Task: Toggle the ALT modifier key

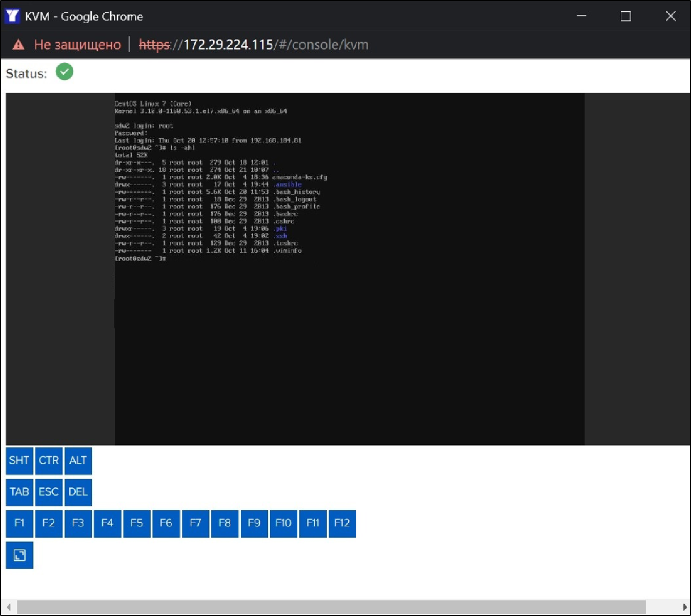Action: 78,460
